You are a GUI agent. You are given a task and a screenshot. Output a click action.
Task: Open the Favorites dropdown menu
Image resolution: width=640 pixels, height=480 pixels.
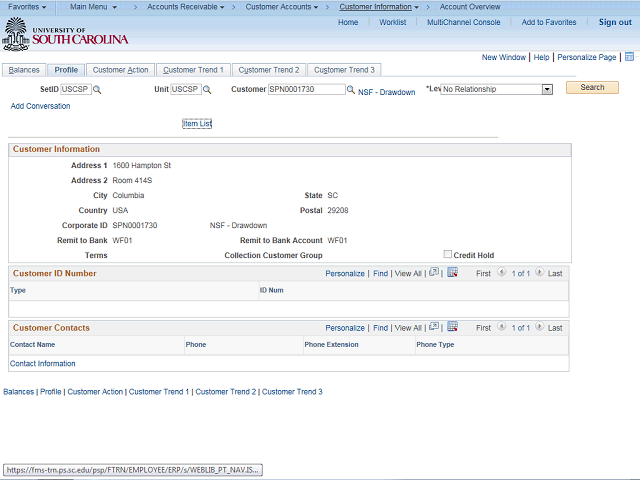click(x=27, y=7)
